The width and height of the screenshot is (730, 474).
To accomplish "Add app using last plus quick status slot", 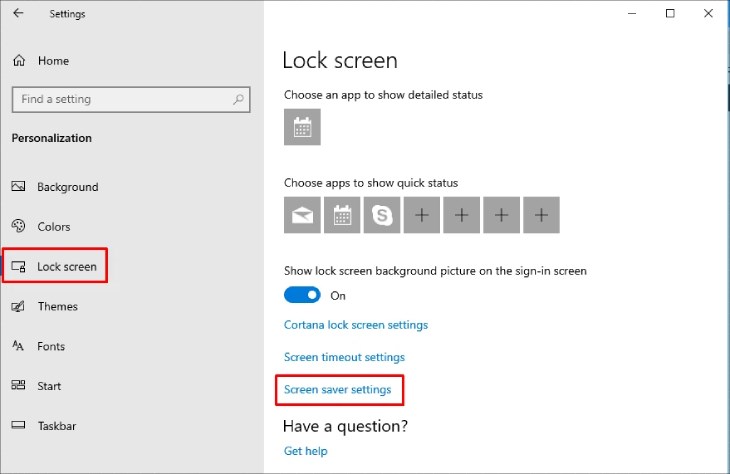I will coord(541,215).
